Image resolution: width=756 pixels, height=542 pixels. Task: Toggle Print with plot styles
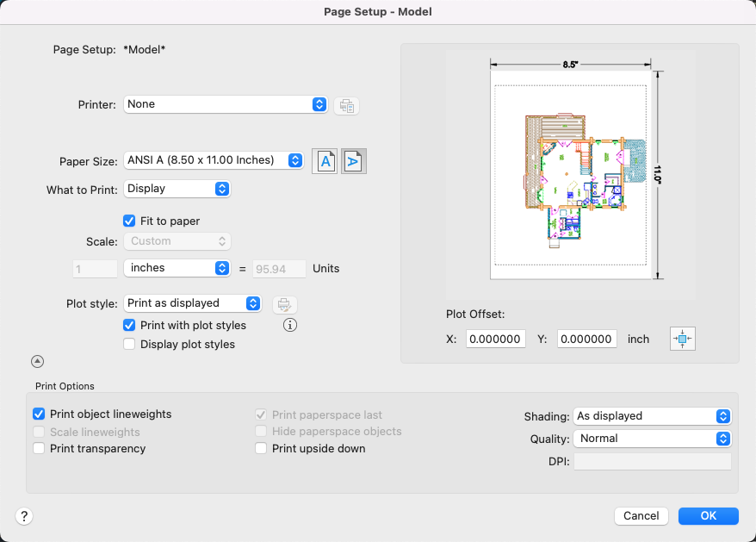129,326
